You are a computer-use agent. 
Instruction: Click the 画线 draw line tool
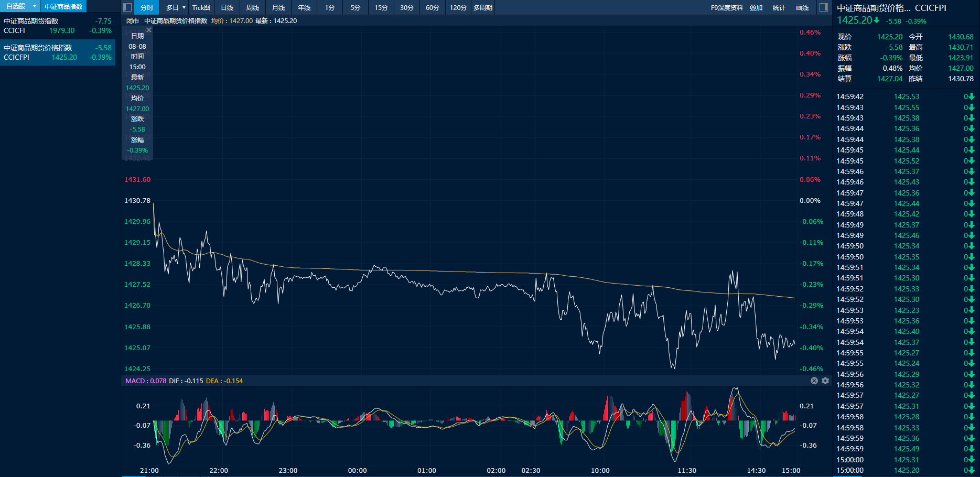click(802, 7)
